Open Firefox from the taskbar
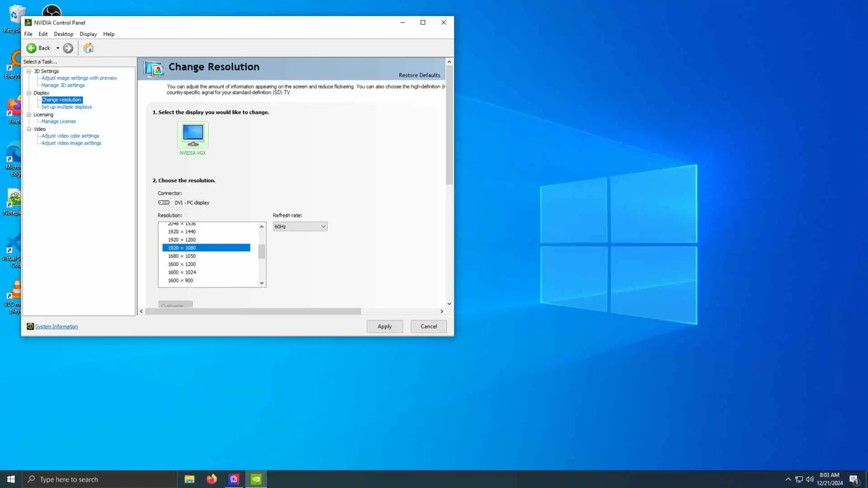This screenshot has height=488, width=868. pyautogui.click(x=212, y=479)
